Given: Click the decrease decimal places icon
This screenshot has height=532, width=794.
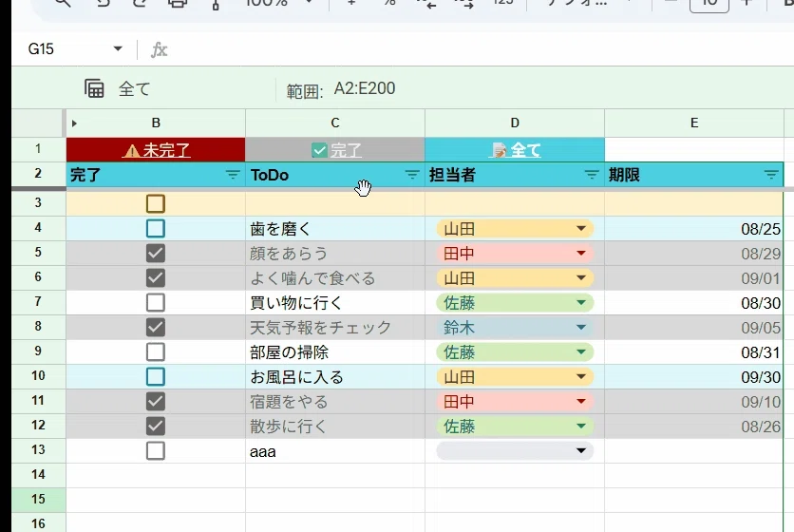Looking at the screenshot, I should click(428, 3).
